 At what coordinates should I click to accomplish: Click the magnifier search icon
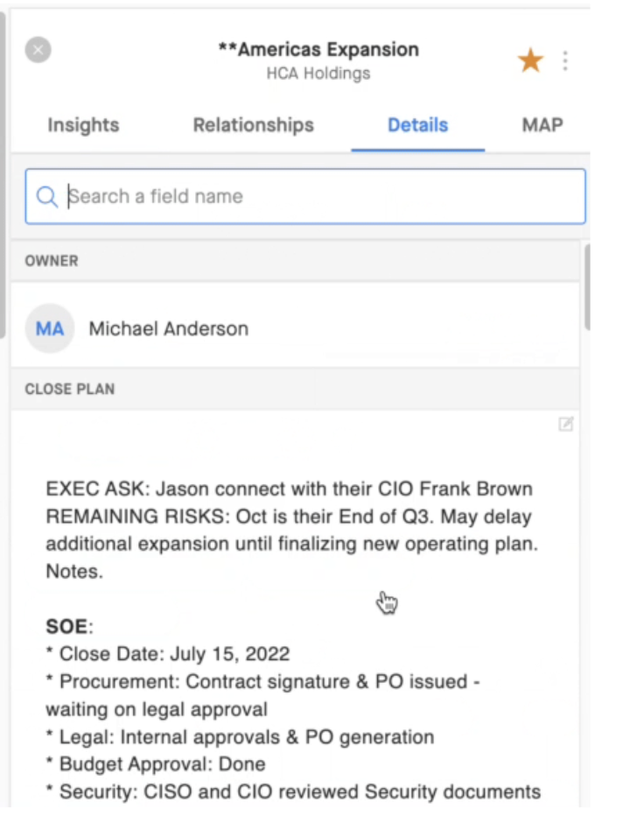point(47,196)
